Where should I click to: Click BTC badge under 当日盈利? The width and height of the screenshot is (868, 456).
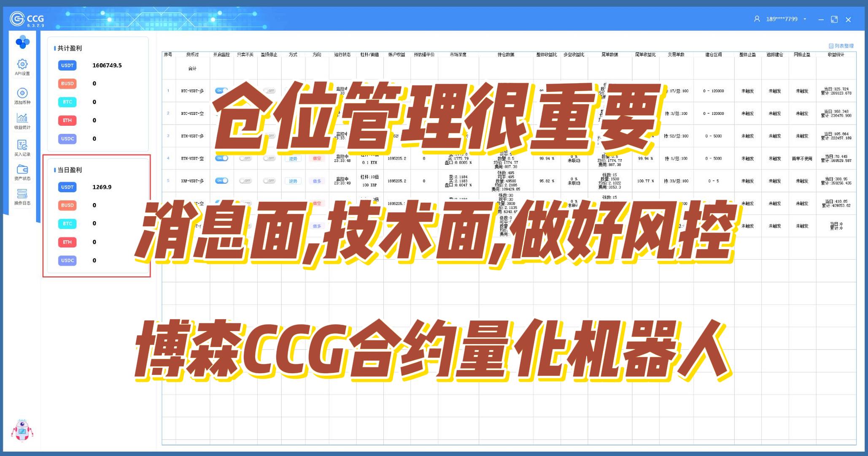(67, 223)
